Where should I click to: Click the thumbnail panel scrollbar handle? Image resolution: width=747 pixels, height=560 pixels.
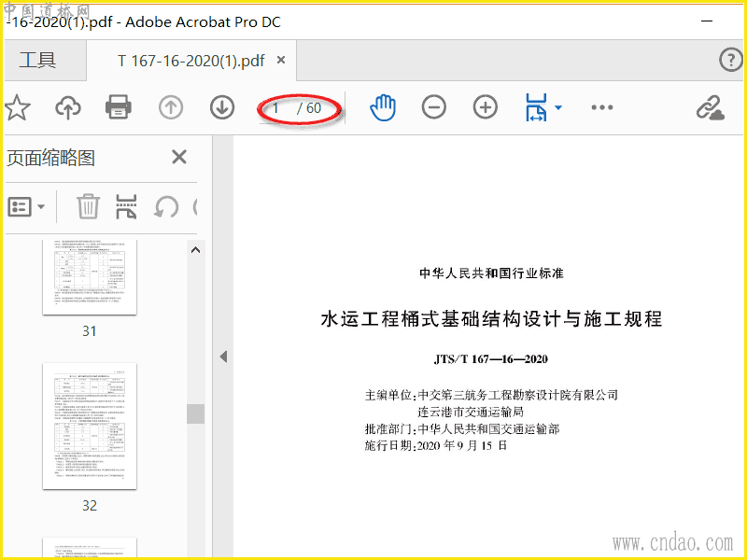click(195, 413)
